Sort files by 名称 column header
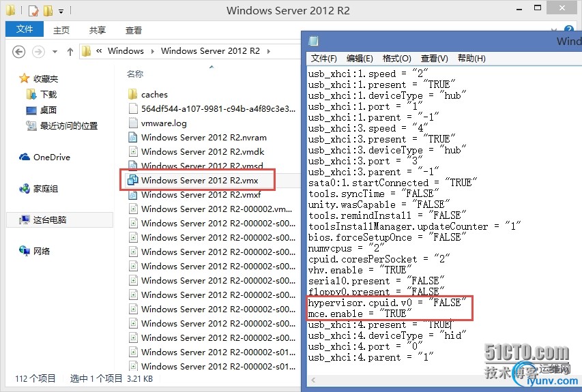 (134, 74)
